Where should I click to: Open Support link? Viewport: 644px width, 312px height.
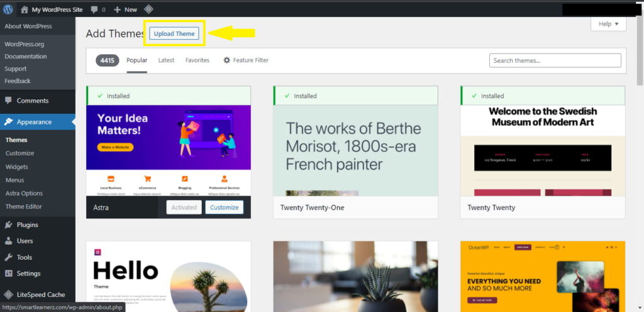[16, 69]
